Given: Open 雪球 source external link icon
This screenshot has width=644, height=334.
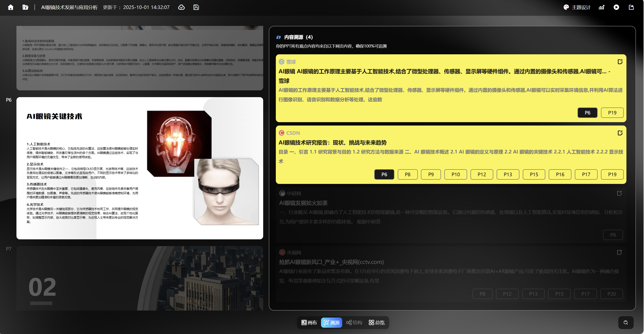Looking at the screenshot, I should pyautogui.click(x=620, y=62).
